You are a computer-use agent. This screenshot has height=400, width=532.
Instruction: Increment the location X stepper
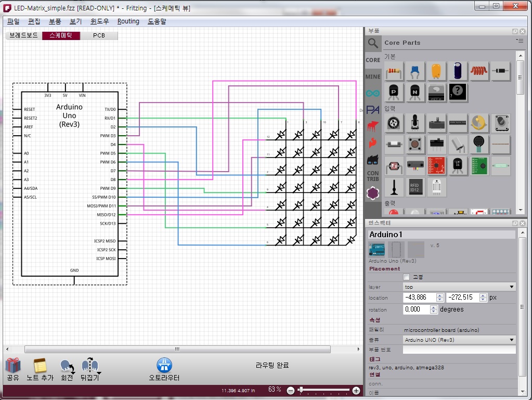point(440,295)
